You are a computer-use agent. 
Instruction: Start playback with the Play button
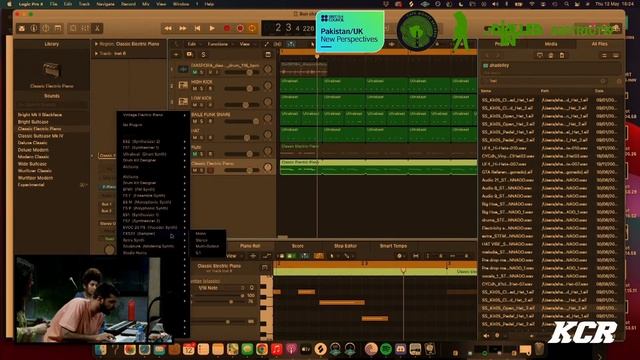tap(212, 28)
